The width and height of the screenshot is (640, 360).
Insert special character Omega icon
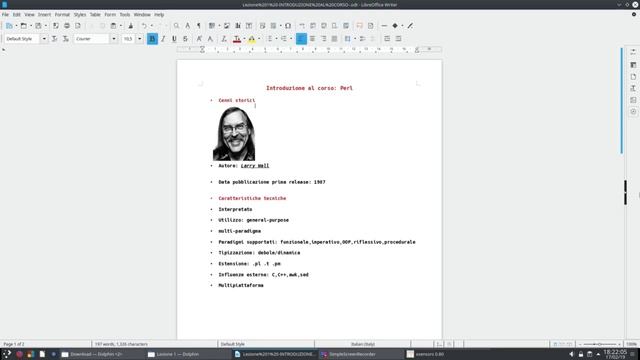click(x=288, y=26)
